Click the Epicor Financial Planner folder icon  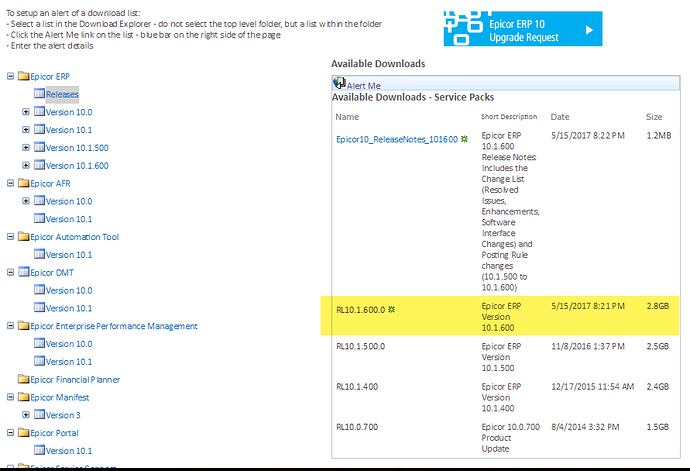(24, 379)
